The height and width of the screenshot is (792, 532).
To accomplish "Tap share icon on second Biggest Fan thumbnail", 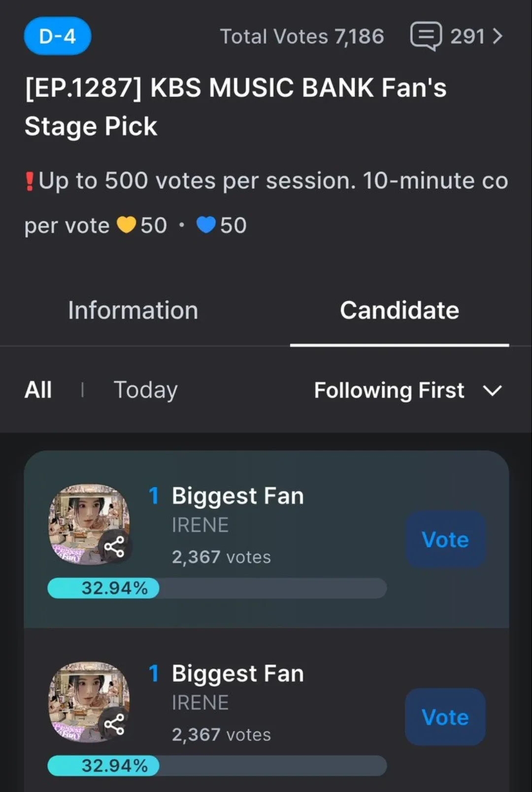I will tap(114, 724).
